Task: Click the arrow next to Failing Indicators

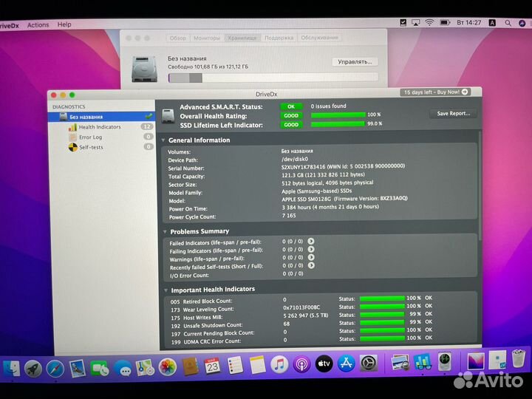Action: click(311, 249)
